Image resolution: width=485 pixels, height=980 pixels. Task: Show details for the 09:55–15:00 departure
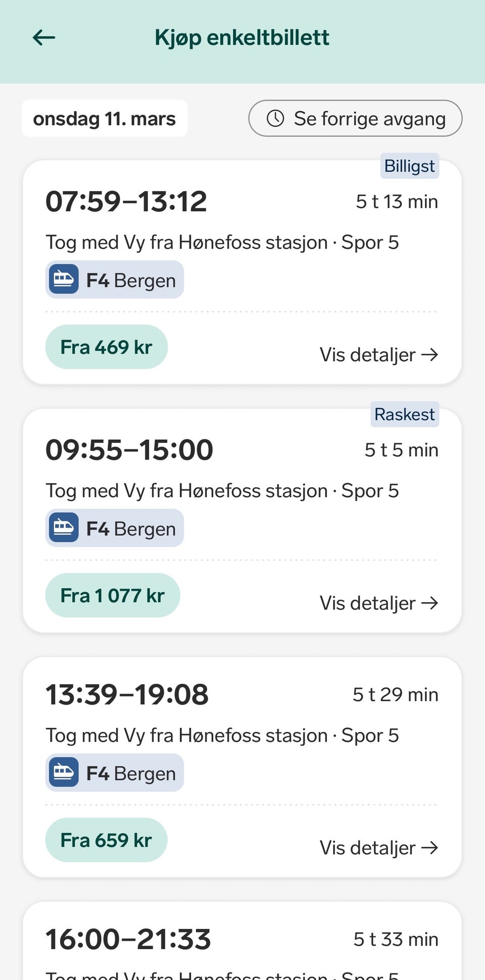click(378, 603)
